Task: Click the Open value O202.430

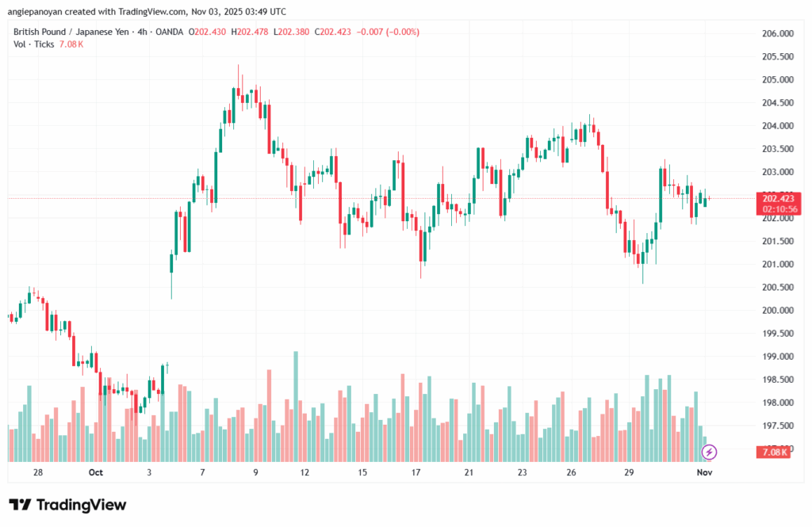Action: click(209, 32)
